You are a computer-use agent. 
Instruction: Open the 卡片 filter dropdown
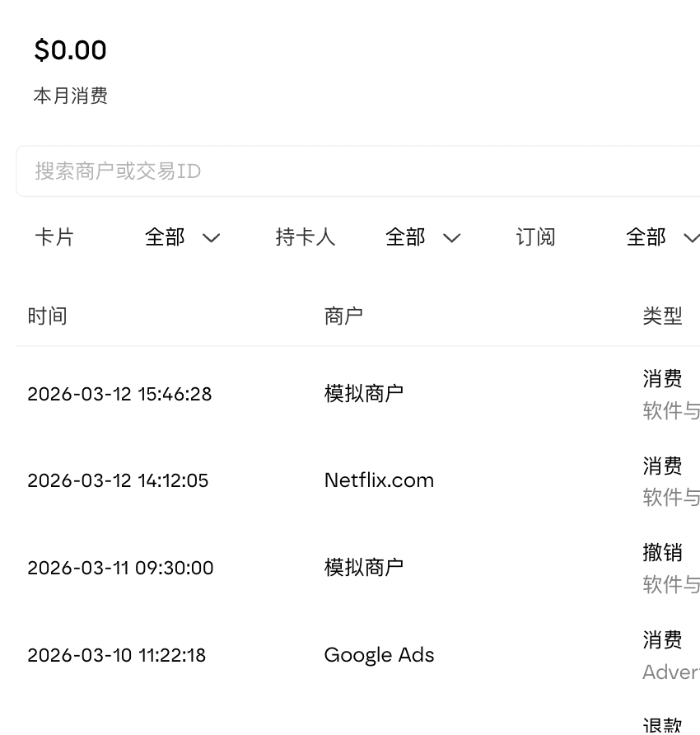[182, 237]
